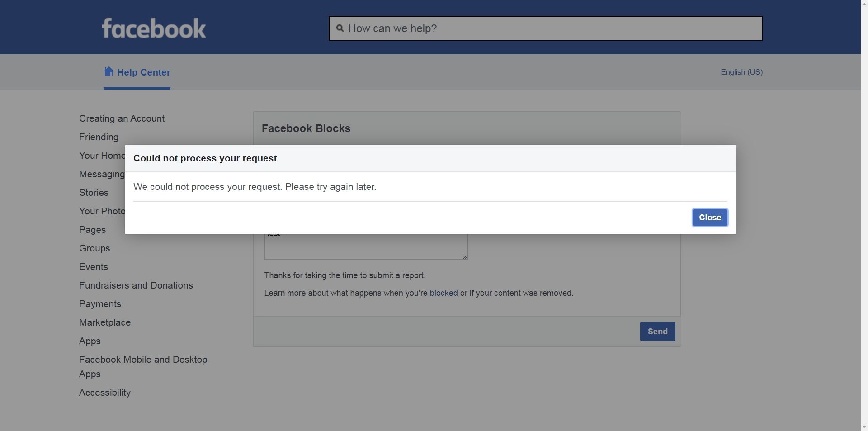Open Your Photos help topic
Image resolution: width=868 pixels, height=431 pixels.
coord(102,211)
